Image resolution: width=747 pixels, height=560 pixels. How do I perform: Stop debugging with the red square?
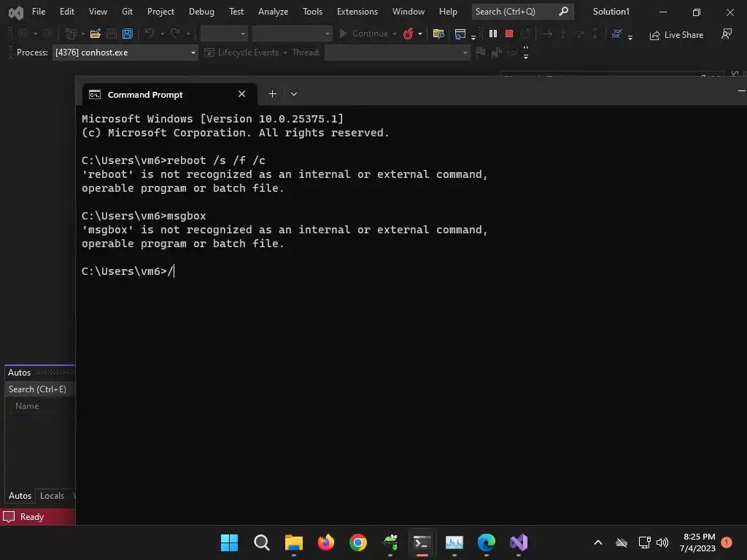pos(508,34)
